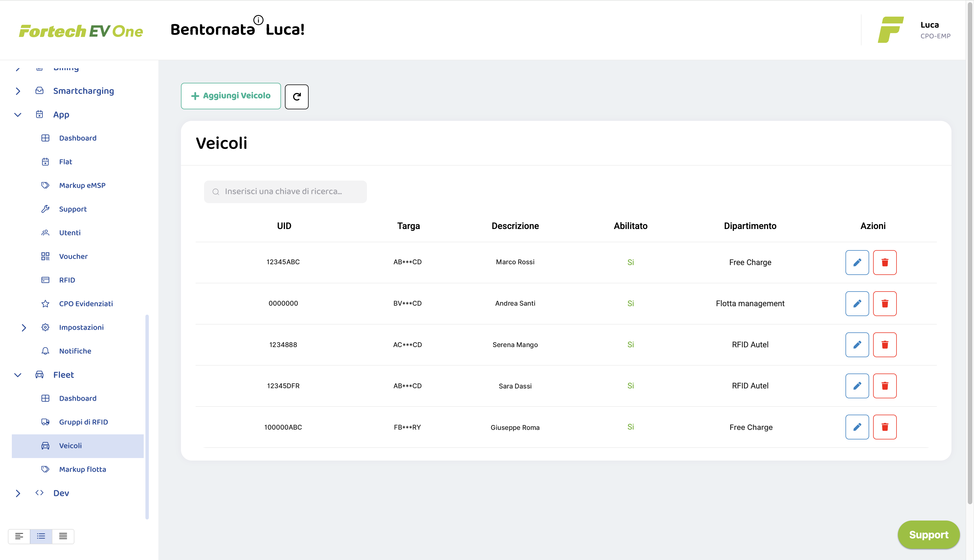Viewport: 974px width, 560px height.
Task: Switch to left-aligned sidebar layout
Action: (19, 536)
